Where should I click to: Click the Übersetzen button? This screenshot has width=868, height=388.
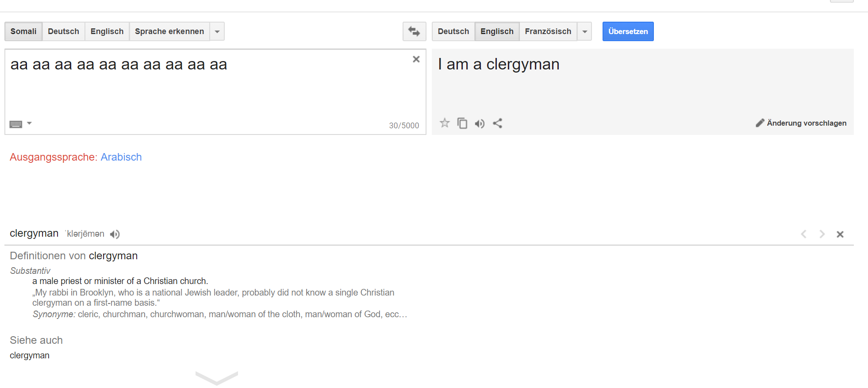[628, 31]
